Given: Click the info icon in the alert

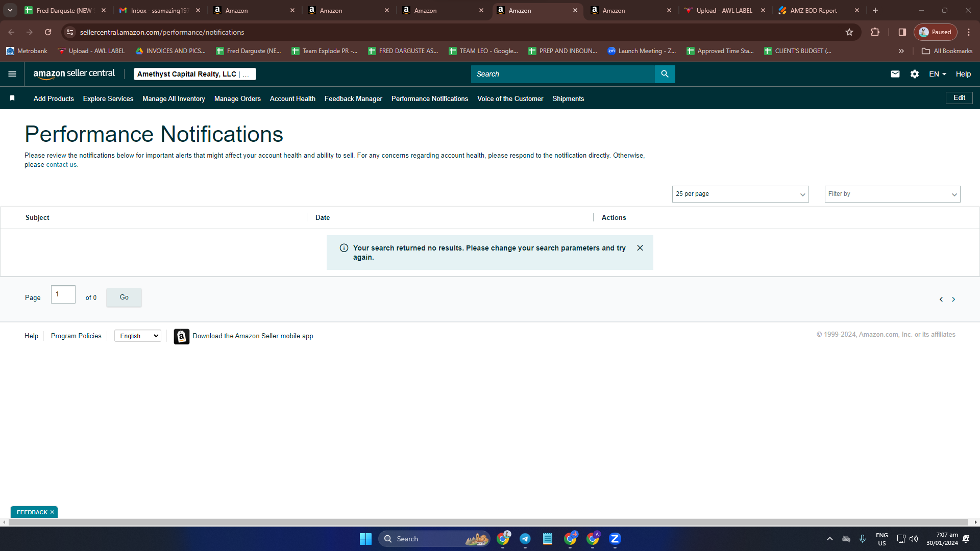Looking at the screenshot, I should [x=344, y=248].
